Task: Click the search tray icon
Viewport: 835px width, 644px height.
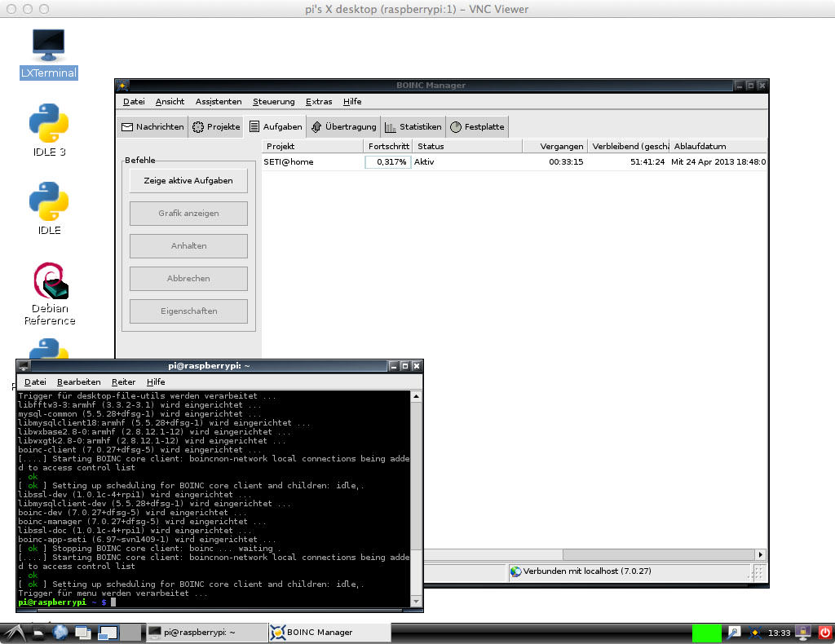Action: tap(734, 633)
